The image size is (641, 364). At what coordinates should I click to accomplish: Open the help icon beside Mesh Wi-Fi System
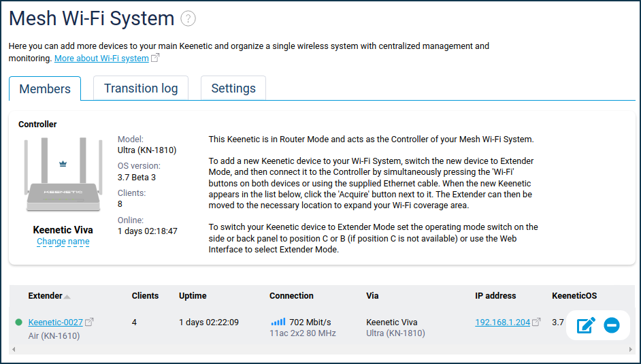[188, 18]
